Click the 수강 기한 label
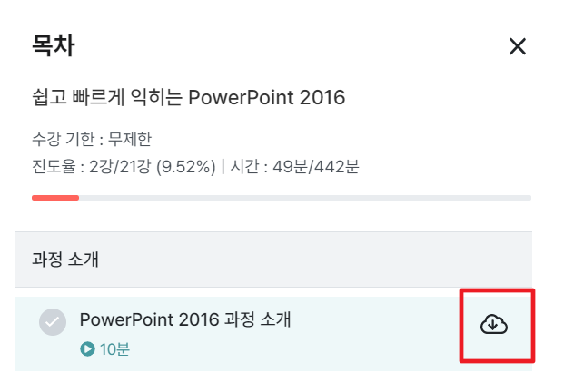Screen dimensions: 564x392 (x=64, y=139)
